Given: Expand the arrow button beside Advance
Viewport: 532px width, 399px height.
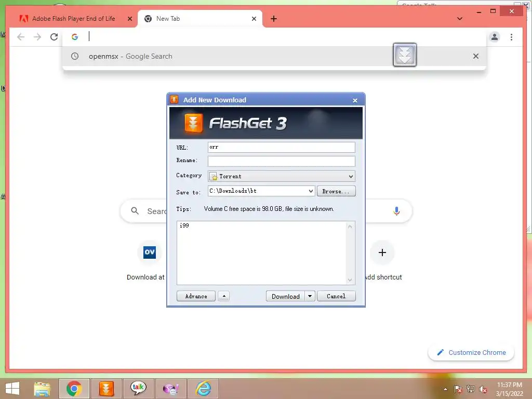Looking at the screenshot, I should [x=223, y=296].
